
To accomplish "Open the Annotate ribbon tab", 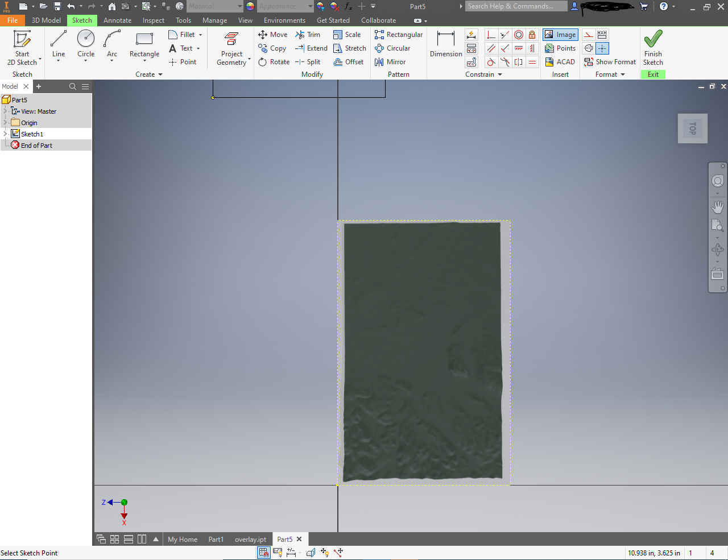I will [117, 20].
